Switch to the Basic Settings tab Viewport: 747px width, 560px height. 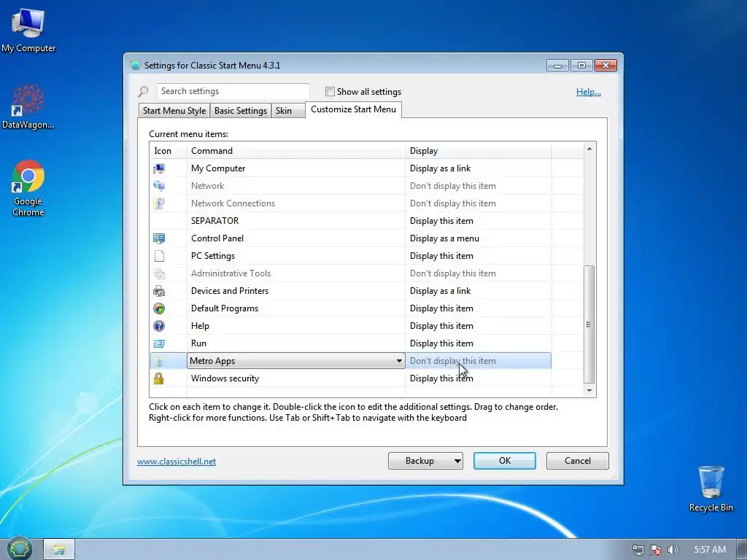[241, 111]
